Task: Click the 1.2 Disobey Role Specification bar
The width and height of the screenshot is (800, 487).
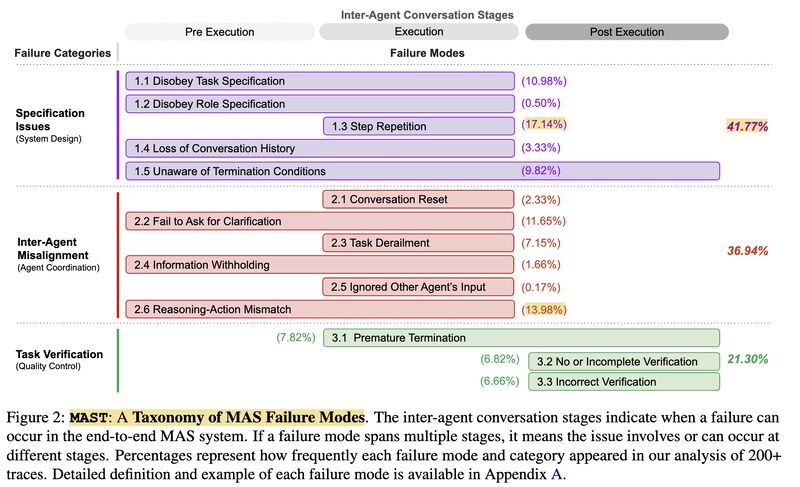Action: [320, 103]
